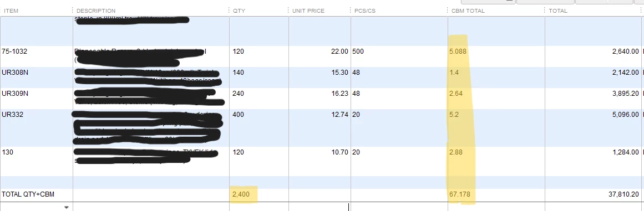Select the total quantity 2,400 cell

[x=259, y=195]
